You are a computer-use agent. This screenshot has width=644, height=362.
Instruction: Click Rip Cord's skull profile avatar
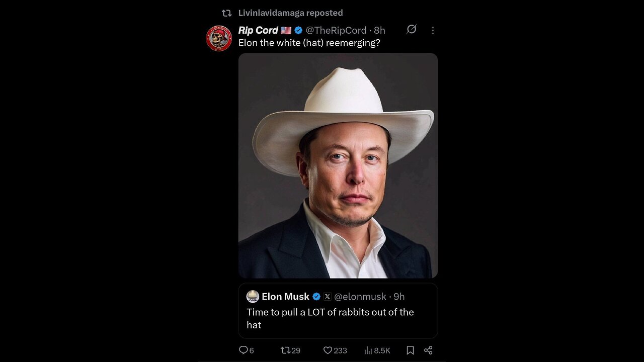point(219,39)
